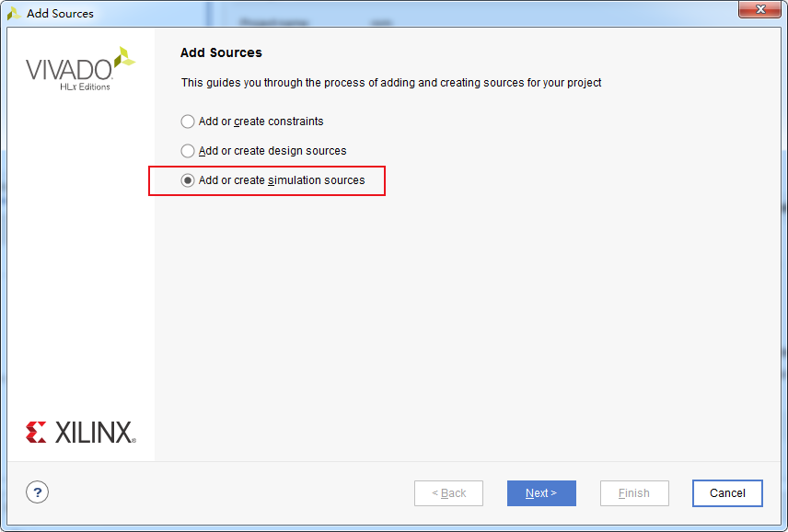Select the design sources radio button circle
This screenshot has width=788, height=532.
[188, 151]
